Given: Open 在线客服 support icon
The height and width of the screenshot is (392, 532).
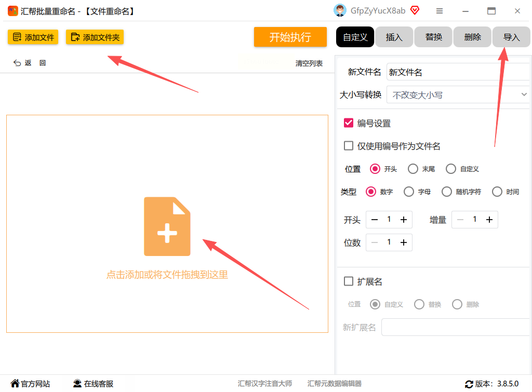Looking at the screenshot, I should tap(77, 384).
